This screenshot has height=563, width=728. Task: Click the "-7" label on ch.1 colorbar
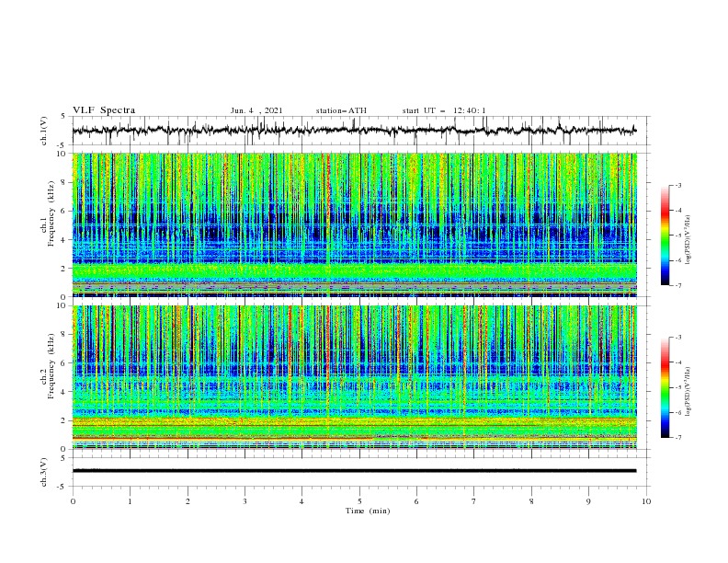coord(678,285)
